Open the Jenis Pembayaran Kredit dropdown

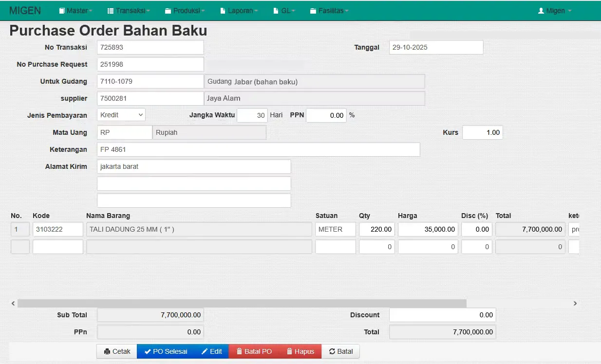[121, 115]
